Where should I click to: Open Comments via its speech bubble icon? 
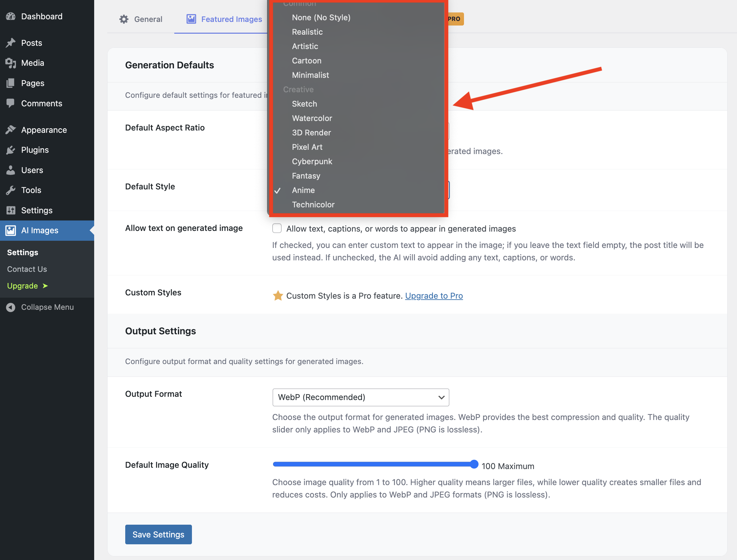[x=10, y=103]
